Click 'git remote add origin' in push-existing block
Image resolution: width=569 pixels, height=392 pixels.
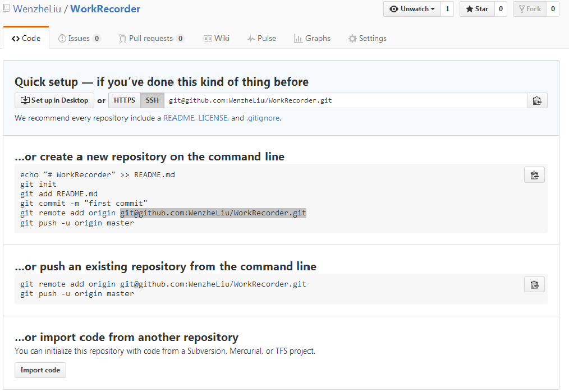click(68, 284)
